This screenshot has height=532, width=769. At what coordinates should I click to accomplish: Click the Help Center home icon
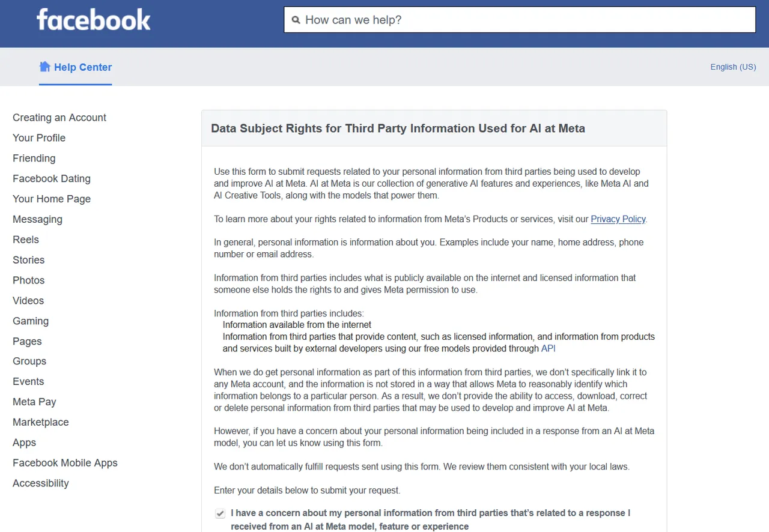(x=44, y=67)
